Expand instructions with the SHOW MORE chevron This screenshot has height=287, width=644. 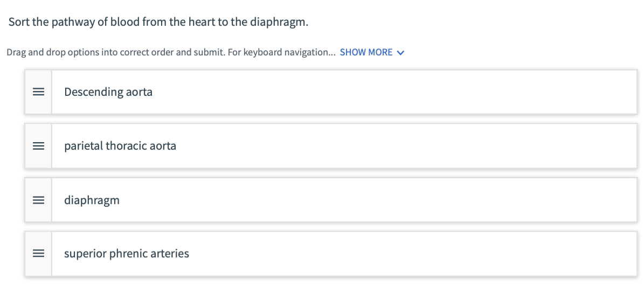pyautogui.click(x=400, y=53)
